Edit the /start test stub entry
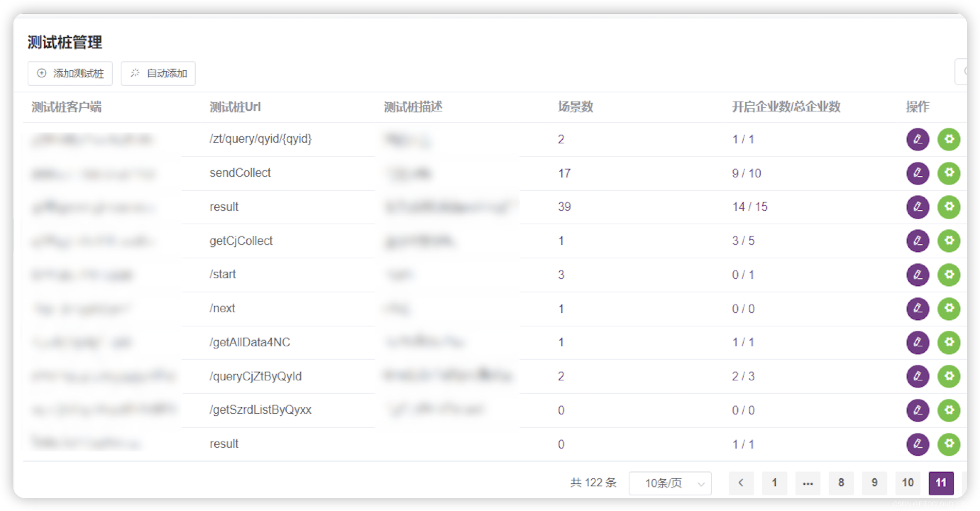 [x=918, y=275]
